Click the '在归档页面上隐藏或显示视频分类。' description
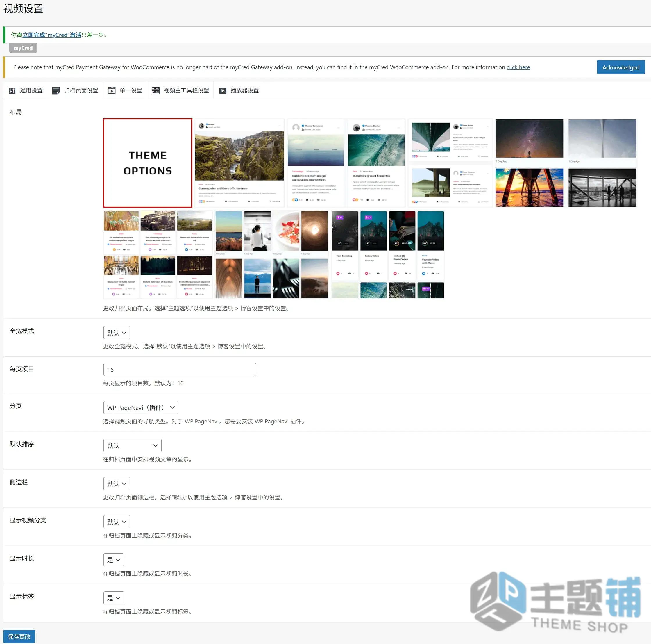The width and height of the screenshot is (651, 644). click(x=148, y=536)
